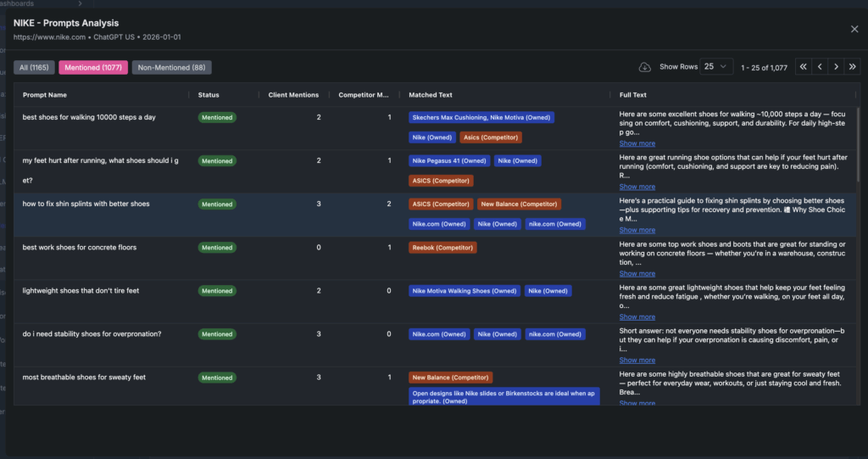Expand Show more for shin splints row
868x459 pixels.
(x=637, y=230)
